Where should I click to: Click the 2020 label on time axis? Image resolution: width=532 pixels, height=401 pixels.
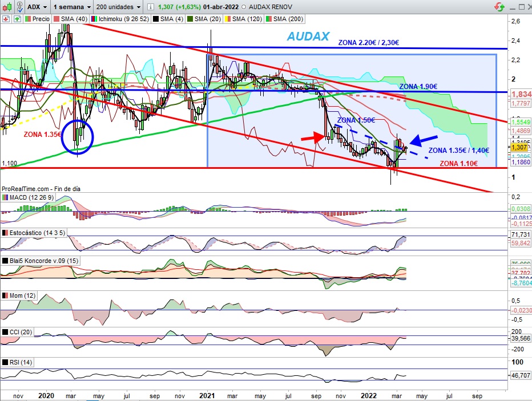(46, 395)
